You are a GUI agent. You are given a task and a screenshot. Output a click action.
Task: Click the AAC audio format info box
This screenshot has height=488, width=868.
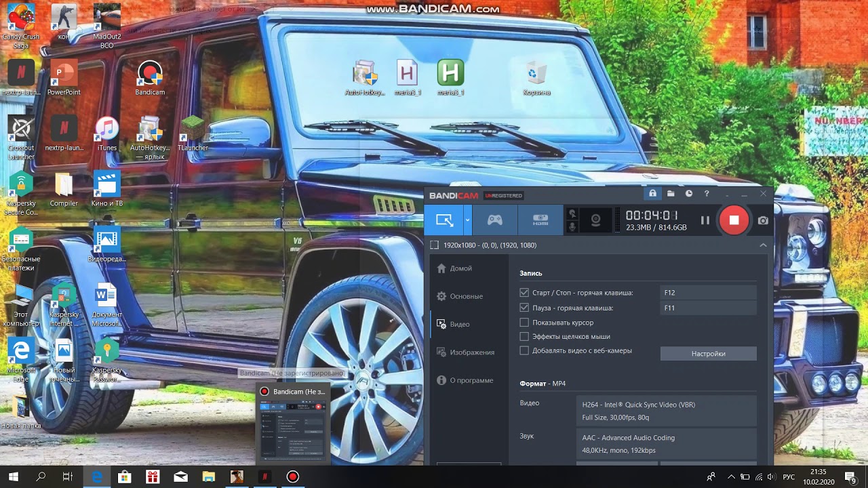(x=668, y=444)
